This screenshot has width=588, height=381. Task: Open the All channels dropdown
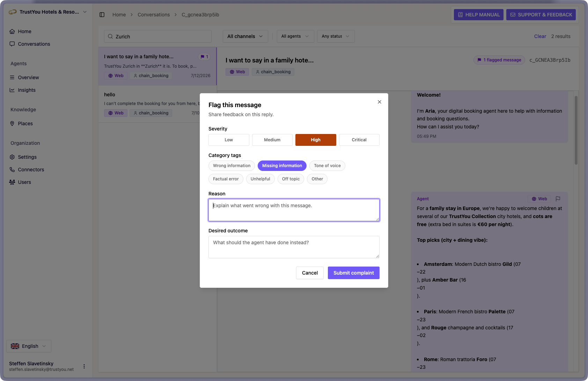pyautogui.click(x=245, y=36)
